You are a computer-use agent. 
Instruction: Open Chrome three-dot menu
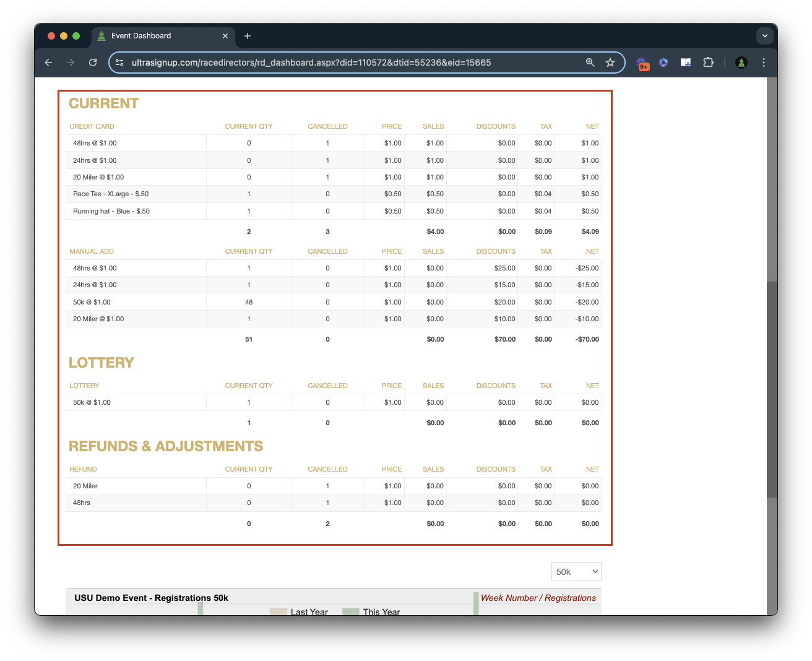tap(764, 63)
